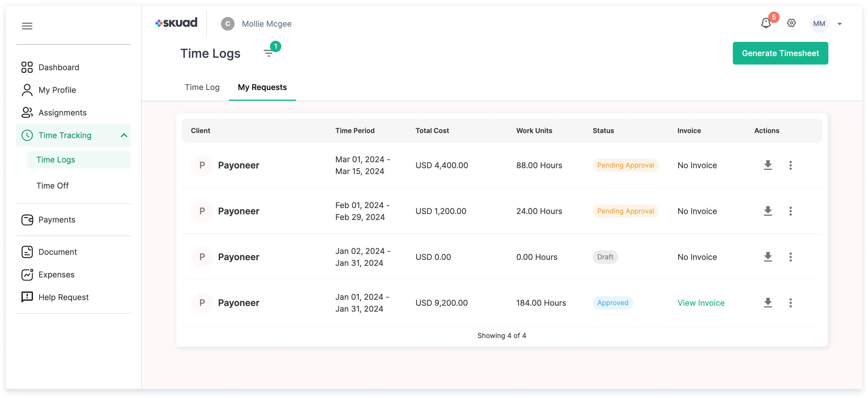Click the Status column header

pos(603,131)
